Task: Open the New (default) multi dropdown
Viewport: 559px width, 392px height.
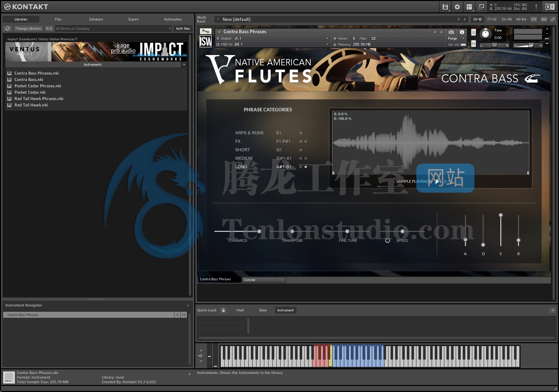Action: tap(218, 19)
